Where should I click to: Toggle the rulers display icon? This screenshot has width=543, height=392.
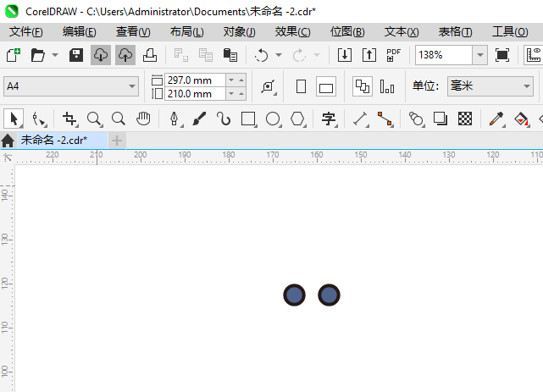534,55
